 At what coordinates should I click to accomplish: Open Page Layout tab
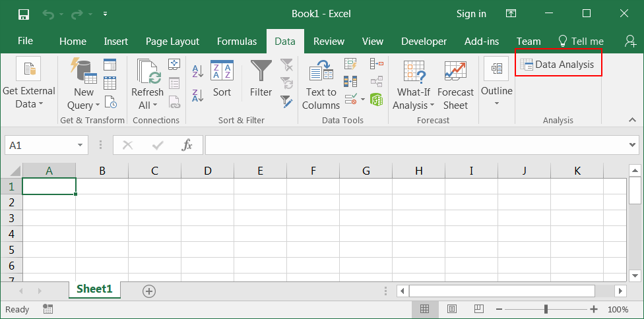click(172, 42)
